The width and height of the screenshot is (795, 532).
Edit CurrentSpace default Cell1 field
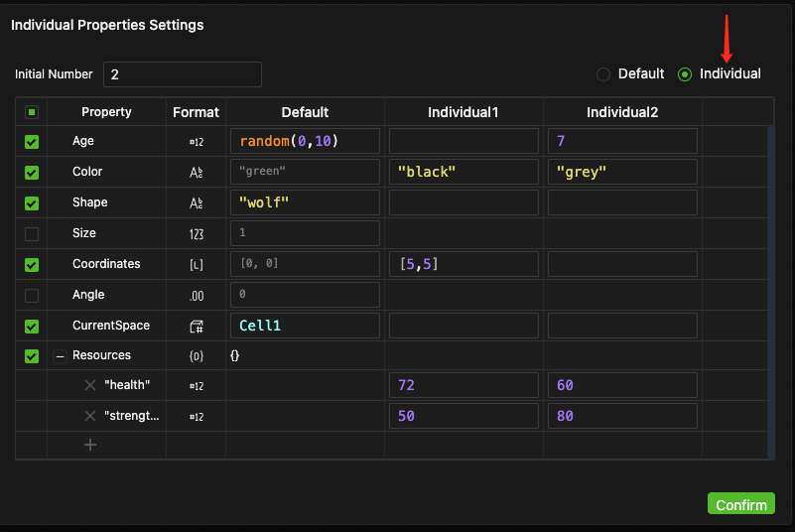tap(305, 326)
